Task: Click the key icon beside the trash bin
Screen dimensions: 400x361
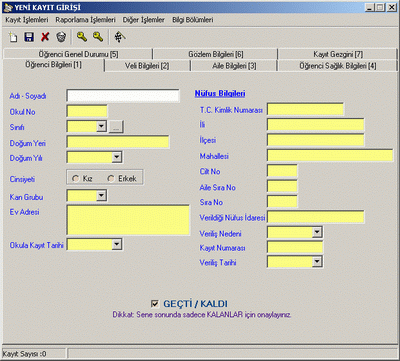Action: pos(82,37)
